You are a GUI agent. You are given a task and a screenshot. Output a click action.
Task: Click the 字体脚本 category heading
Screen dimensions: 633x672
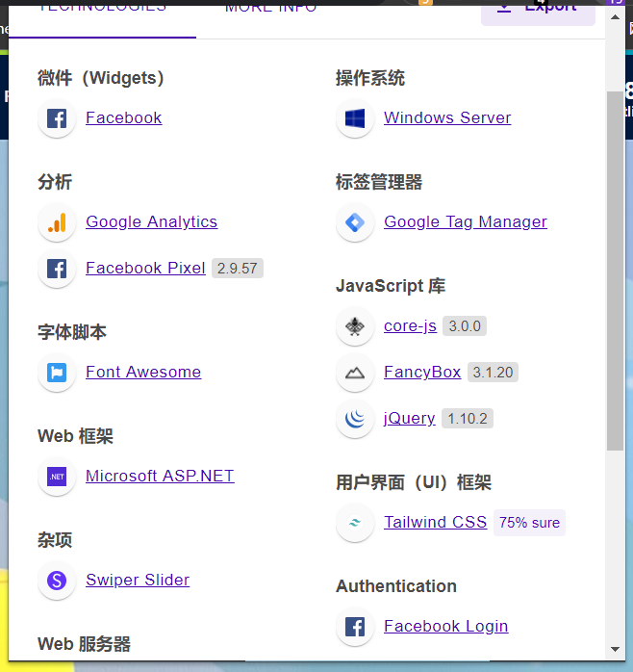pyautogui.click(x=72, y=332)
